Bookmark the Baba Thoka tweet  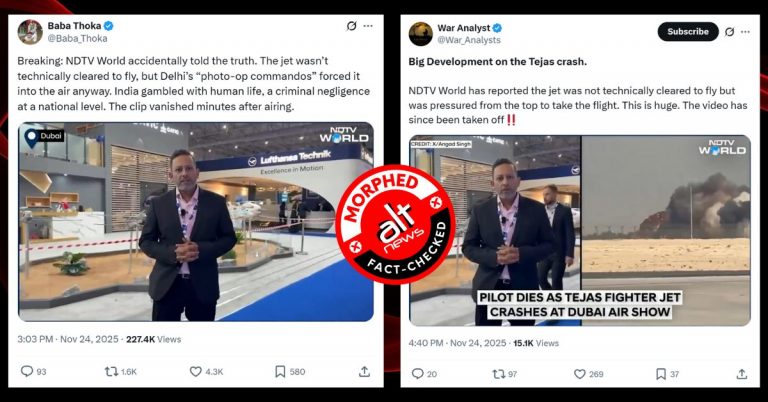point(290,372)
